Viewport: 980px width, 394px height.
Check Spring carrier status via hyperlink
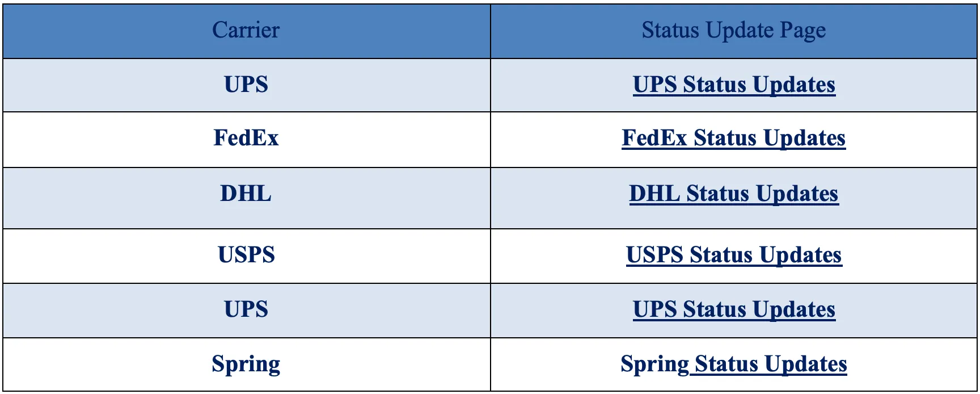coord(733,364)
